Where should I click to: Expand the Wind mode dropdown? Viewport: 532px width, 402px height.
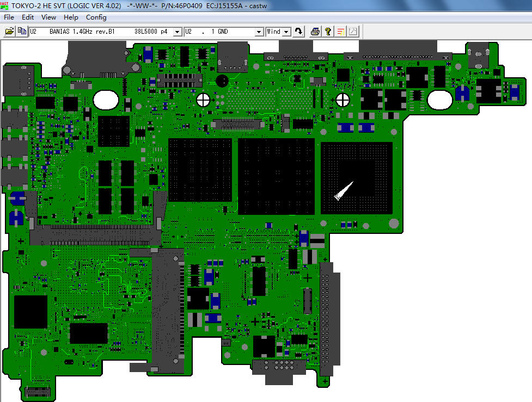[x=286, y=32]
